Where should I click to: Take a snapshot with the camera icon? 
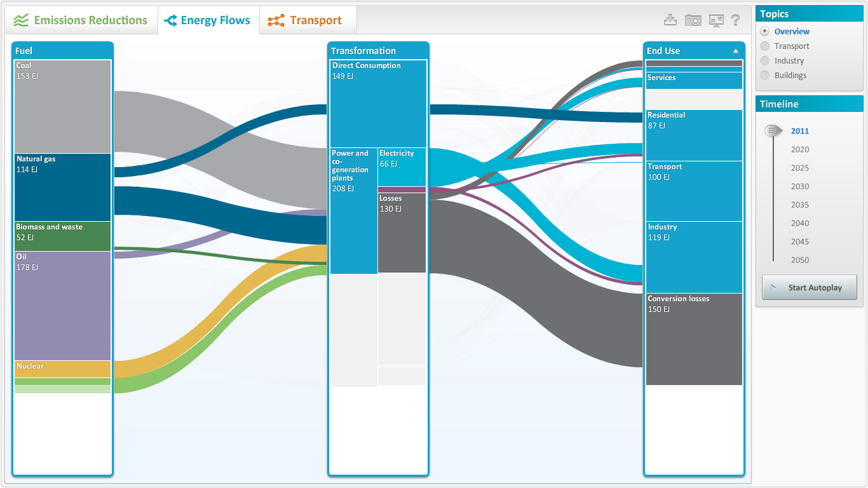[693, 20]
